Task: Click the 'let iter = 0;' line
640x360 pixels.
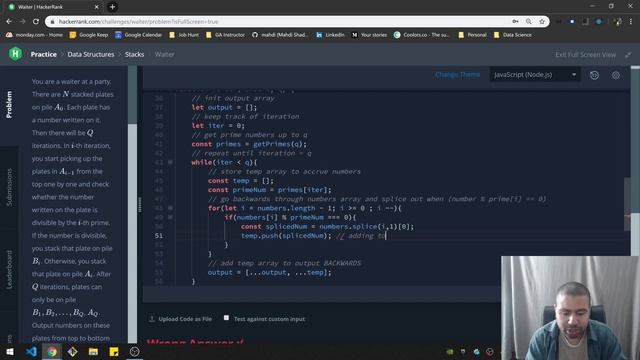Action: [x=218, y=126]
